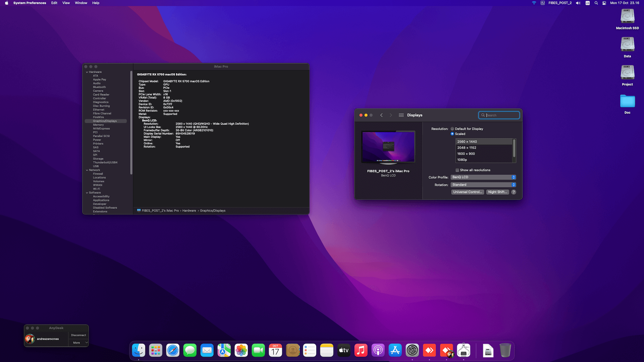Open Spotlight search in menu bar

coord(596,3)
